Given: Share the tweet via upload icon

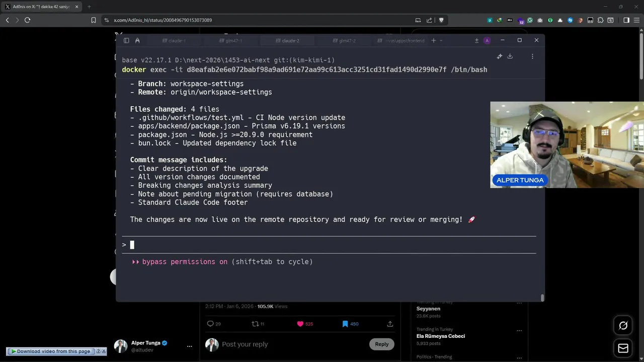Looking at the screenshot, I should pos(390,324).
